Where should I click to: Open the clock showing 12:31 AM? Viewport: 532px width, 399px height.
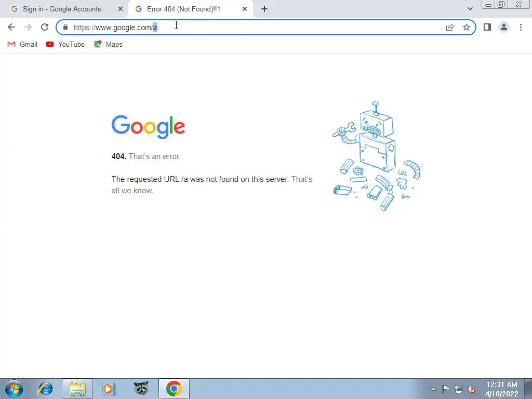(x=502, y=389)
